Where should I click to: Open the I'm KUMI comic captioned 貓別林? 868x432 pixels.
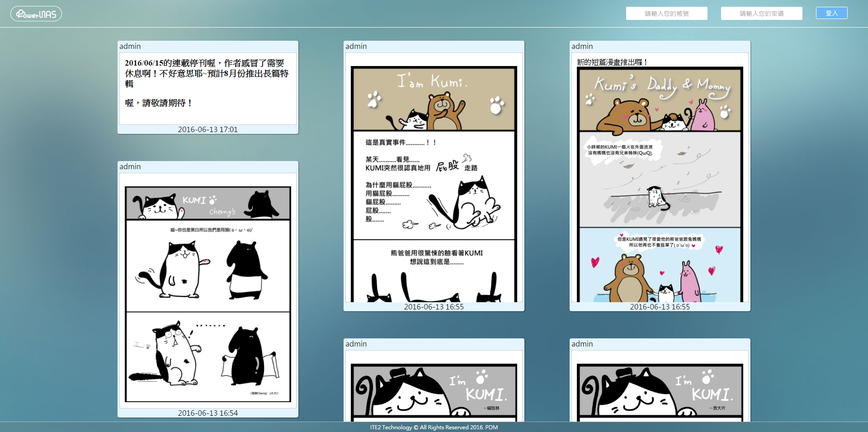pyautogui.click(x=434, y=393)
